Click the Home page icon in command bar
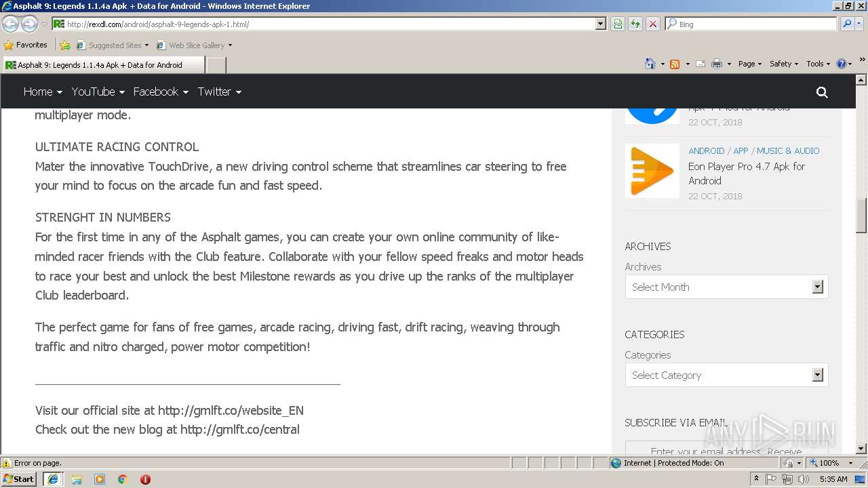 (650, 64)
